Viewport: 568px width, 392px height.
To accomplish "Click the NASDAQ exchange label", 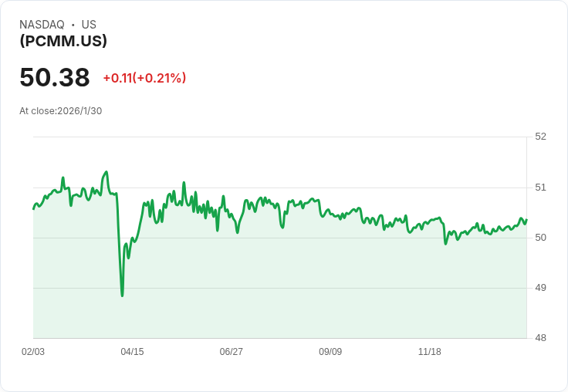I will (42, 25).
